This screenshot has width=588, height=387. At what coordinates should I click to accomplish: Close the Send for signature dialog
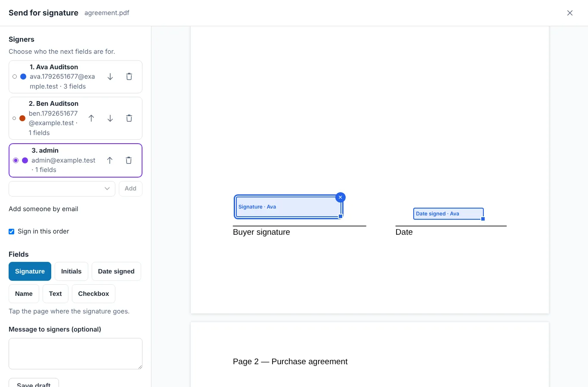click(570, 13)
